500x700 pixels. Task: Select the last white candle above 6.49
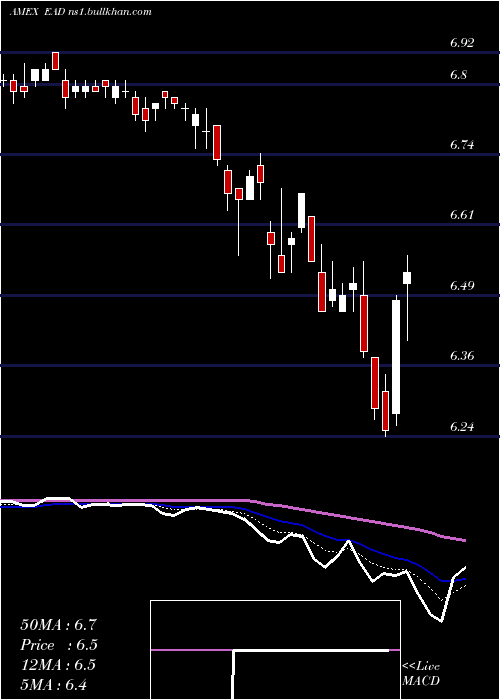pyautogui.click(x=407, y=278)
